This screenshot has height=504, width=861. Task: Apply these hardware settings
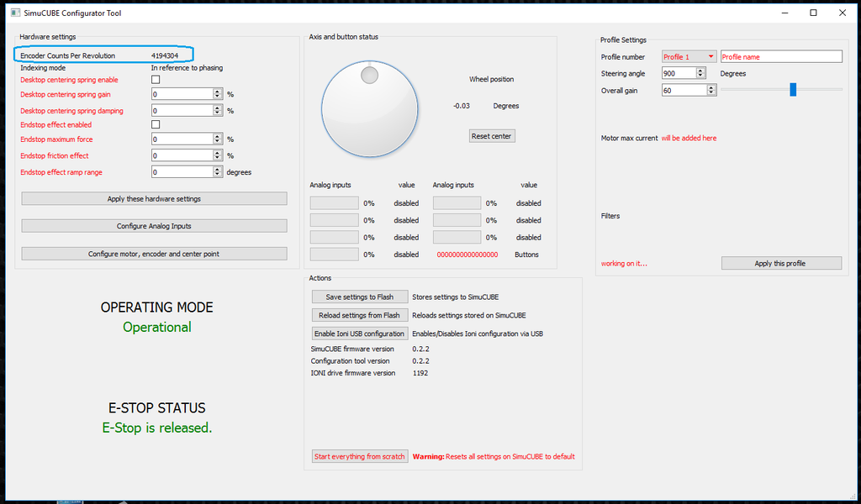pyautogui.click(x=155, y=198)
